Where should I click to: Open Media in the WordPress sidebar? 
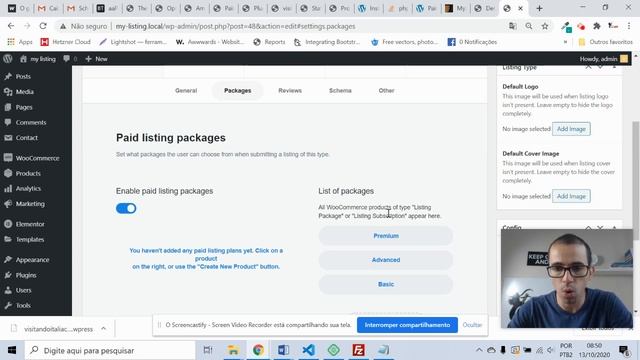(24, 92)
